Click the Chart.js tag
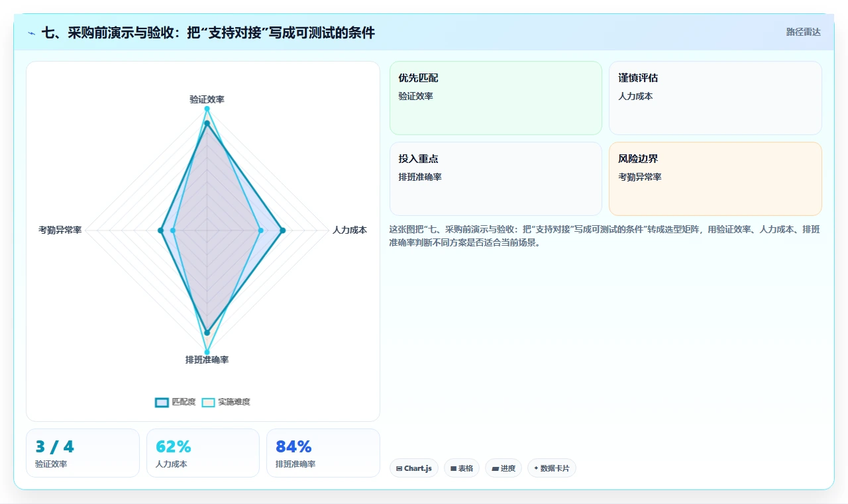848x504 pixels. 414,468
